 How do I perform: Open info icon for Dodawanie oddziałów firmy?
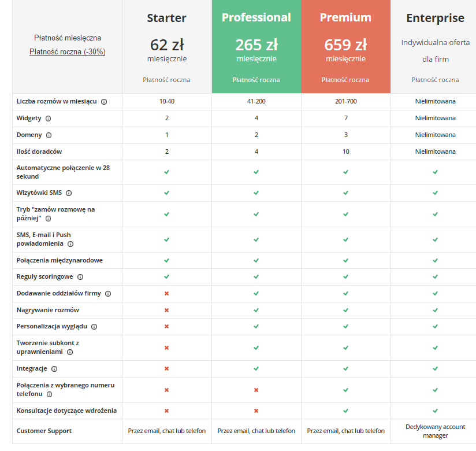point(108,294)
